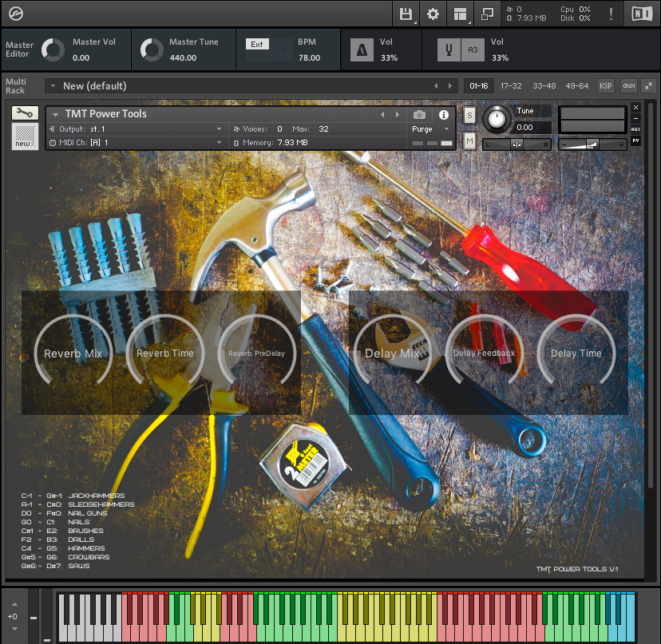Screen dimensions: 661x644
Task: Click the save multi disk icon
Action: (407, 14)
